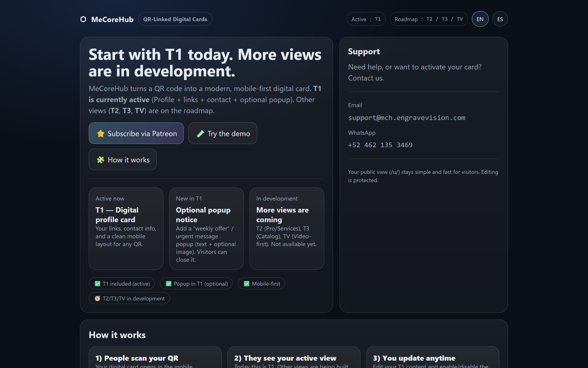Select the 3) You update anytime card
The width and height of the screenshot is (588, 368).
[433, 357]
